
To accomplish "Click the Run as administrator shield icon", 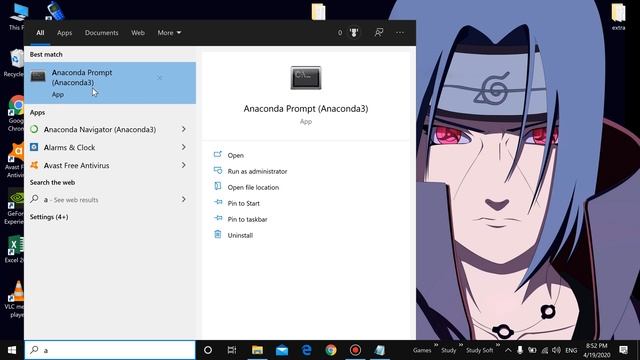I will (218, 170).
